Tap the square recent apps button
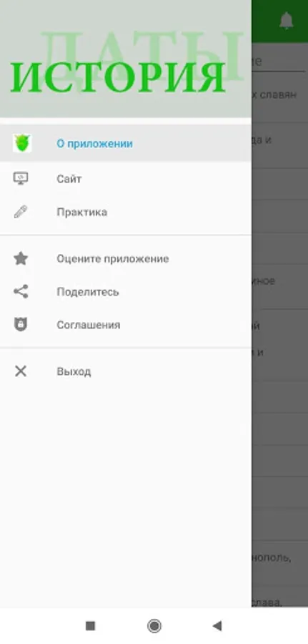The image size is (308, 644). (x=90, y=626)
